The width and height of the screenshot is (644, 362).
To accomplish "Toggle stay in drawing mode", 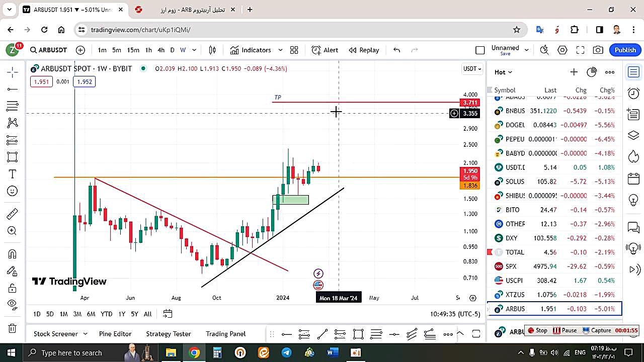I will click(13, 271).
